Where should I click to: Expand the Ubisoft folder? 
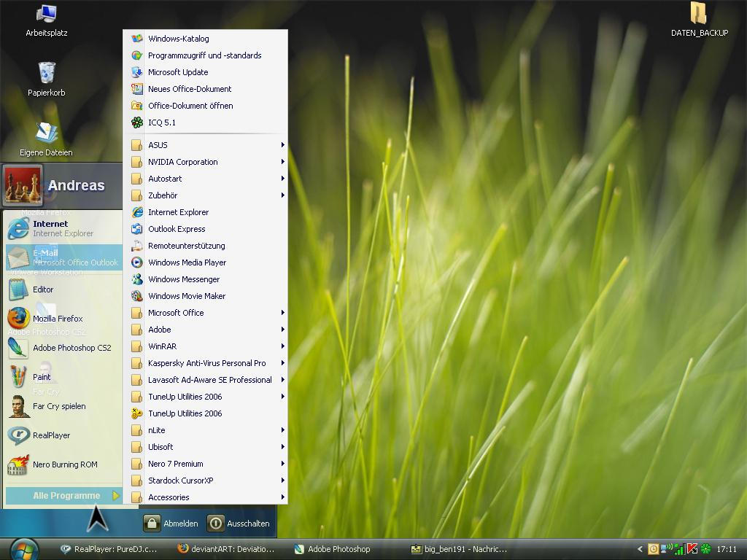(205, 447)
